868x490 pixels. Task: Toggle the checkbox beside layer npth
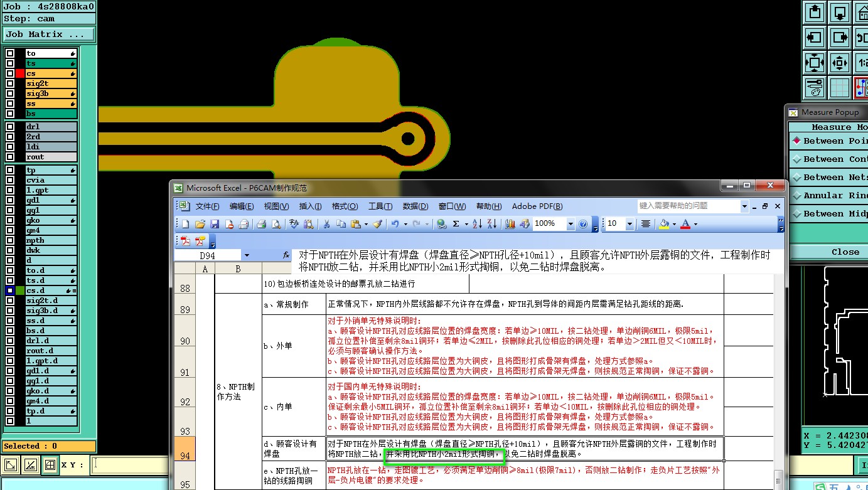(x=10, y=240)
